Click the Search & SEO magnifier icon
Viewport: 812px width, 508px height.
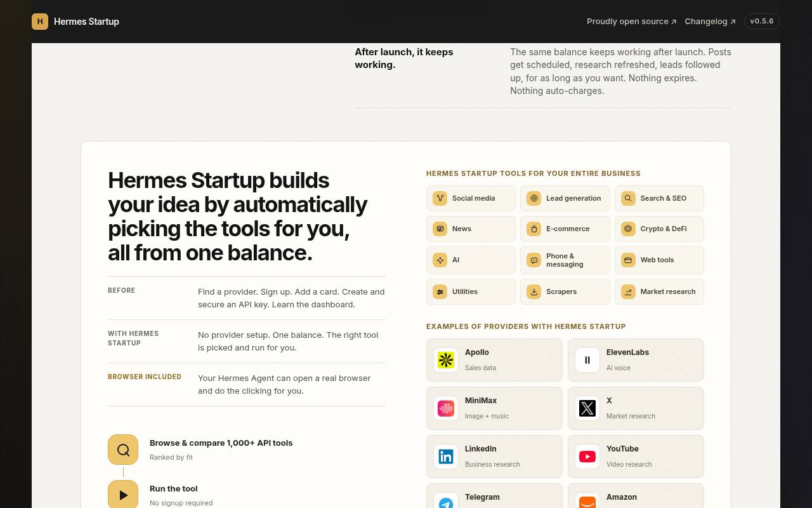[628, 198]
